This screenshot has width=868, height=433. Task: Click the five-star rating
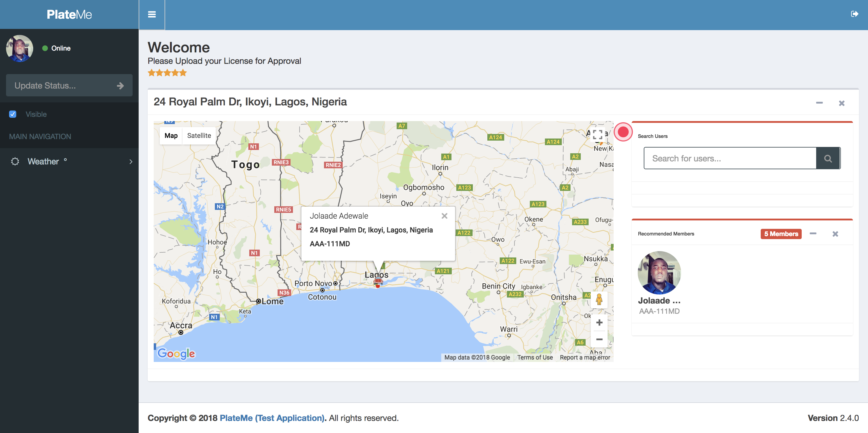[x=167, y=73]
